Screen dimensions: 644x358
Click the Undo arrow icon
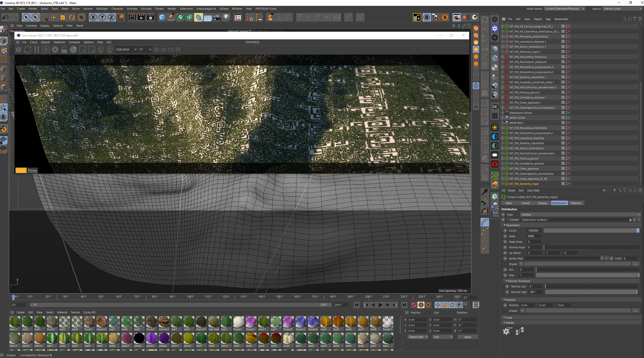click(5, 17)
